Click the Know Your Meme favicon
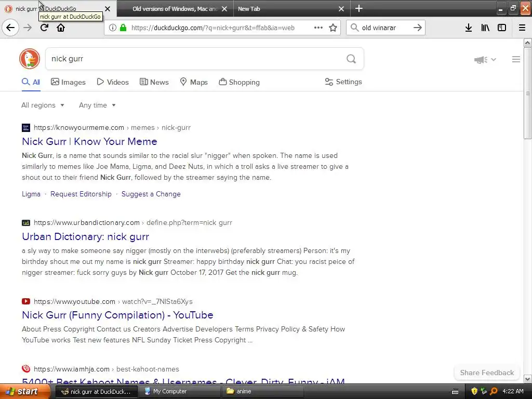Viewport: 532px width, 399px height. pos(26,128)
